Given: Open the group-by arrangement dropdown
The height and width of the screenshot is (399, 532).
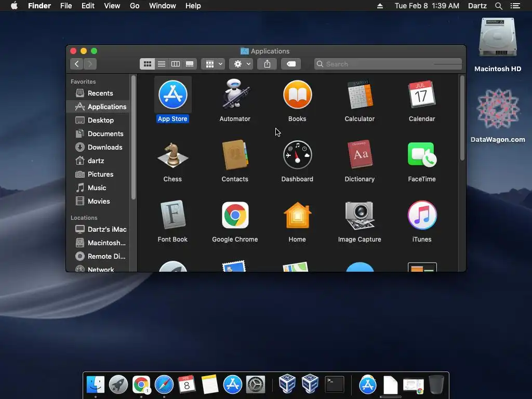Looking at the screenshot, I should [x=213, y=64].
